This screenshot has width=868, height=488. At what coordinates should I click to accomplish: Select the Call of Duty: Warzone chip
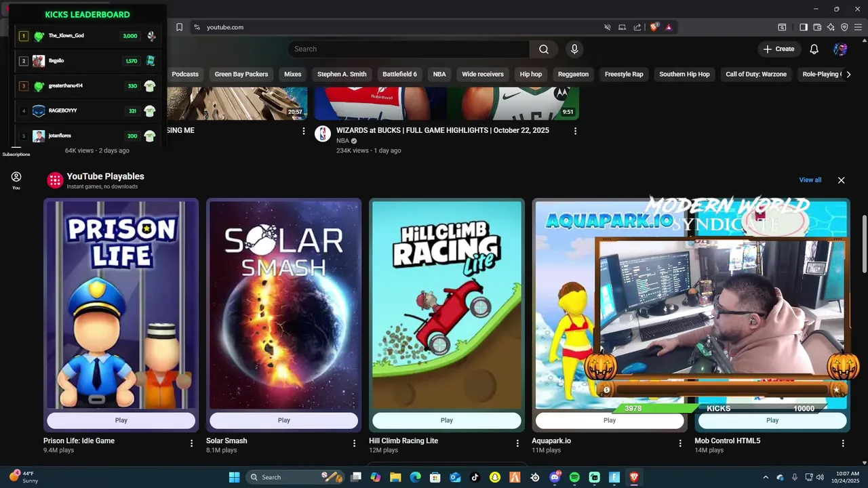[756, 75]
